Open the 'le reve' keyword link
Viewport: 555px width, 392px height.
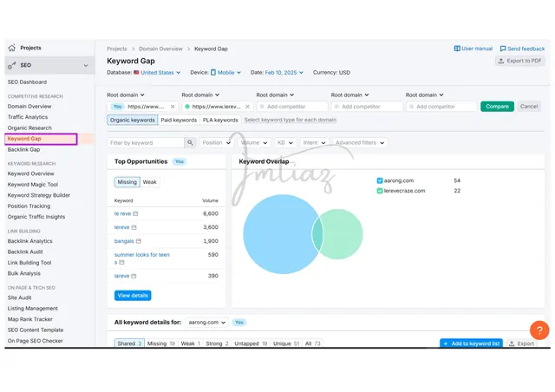coord(122,213)
